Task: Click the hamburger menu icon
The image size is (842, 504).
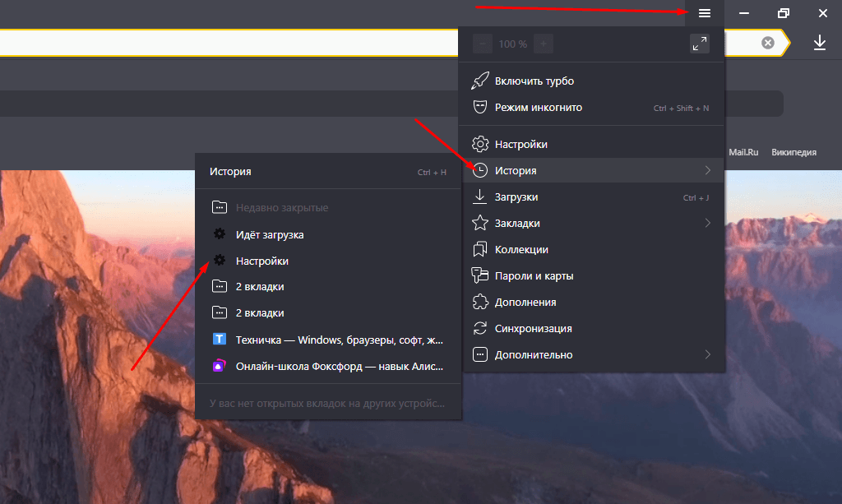Action: pos(704,13)
